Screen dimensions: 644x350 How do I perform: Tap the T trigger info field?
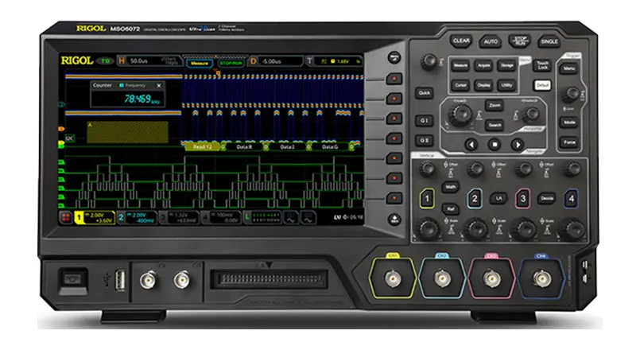tap(334, 61)
